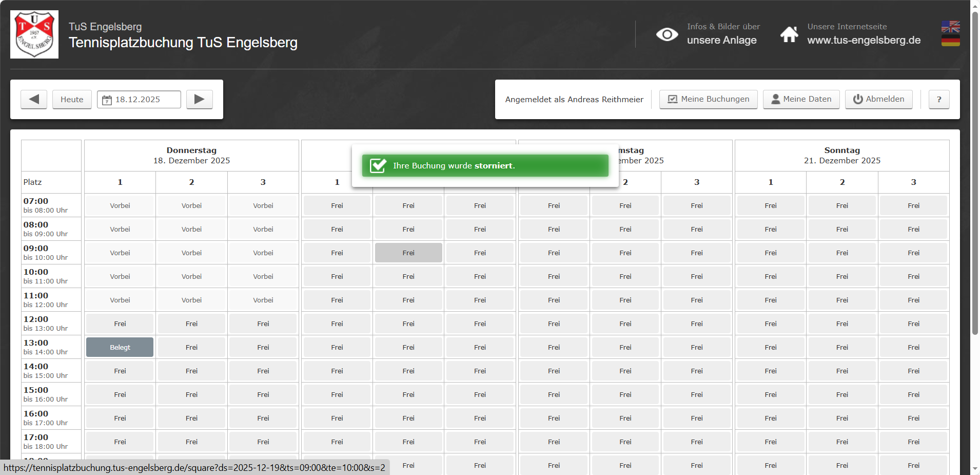Viewport: 980px width, 475px height.
Task: Open www.tus-engelsberg.de website link
Action: pyautogui.click(x=864, y=40)
